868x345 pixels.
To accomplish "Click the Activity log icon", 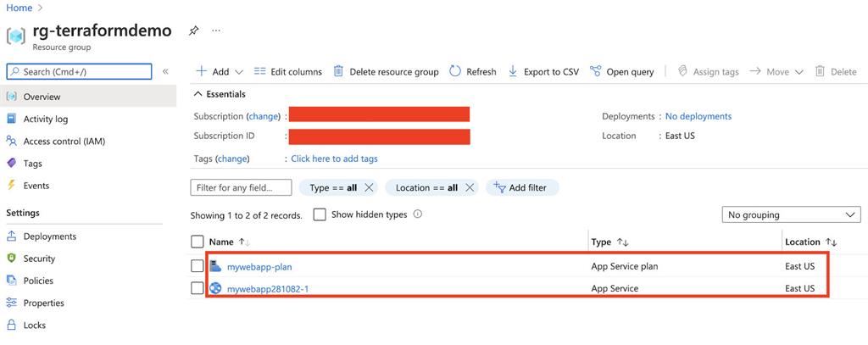I will coord(11,119).
